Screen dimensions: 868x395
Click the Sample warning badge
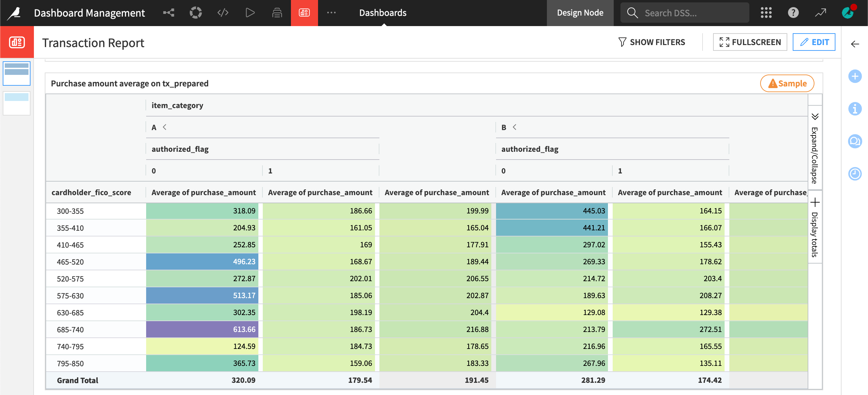tap(787, 83)
